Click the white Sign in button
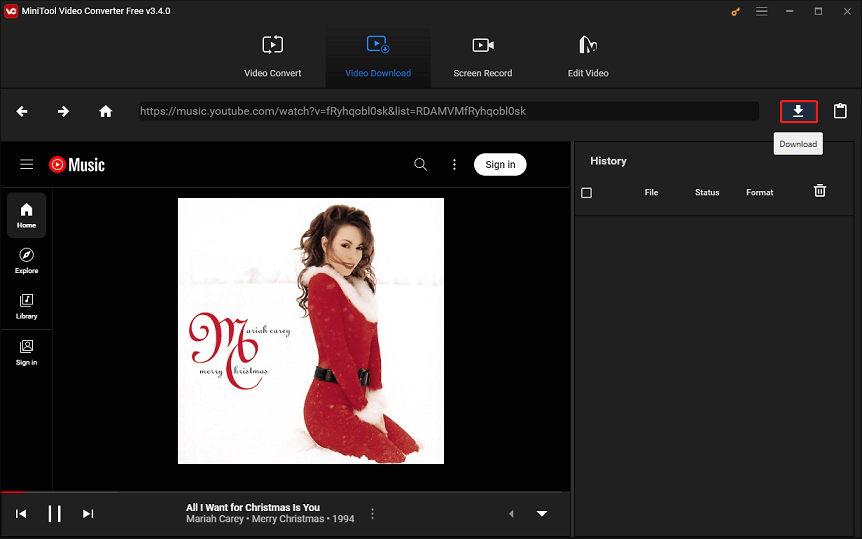The width and height of the screenshot is (862, 539). tap(500, 164)
